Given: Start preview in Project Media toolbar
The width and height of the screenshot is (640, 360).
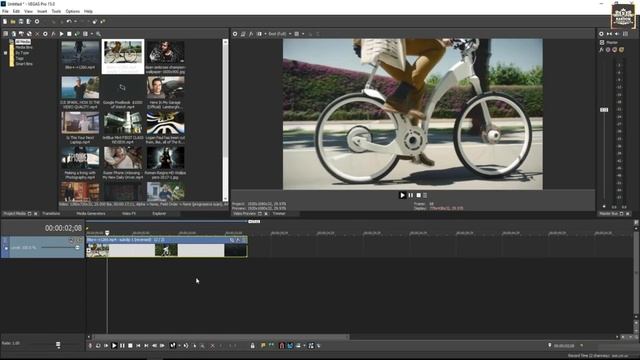Looking at the screenshot, I should click(x=61, y=34).
